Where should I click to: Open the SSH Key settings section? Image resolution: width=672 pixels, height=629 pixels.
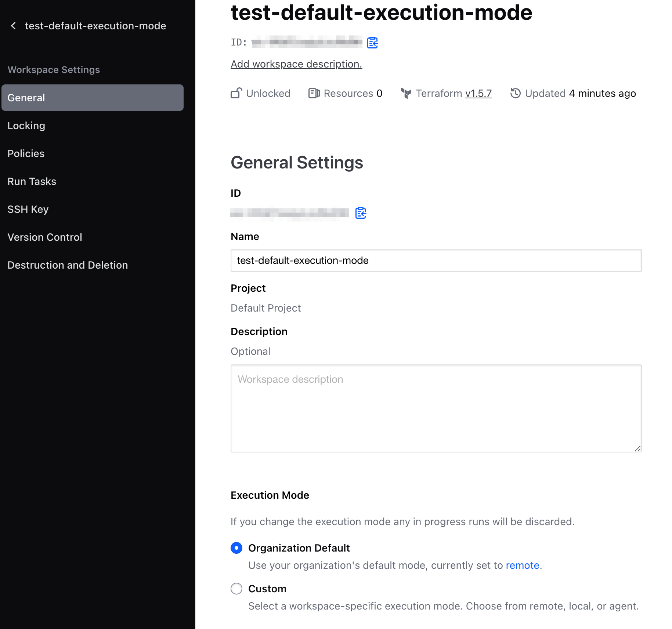coord(28,209)
